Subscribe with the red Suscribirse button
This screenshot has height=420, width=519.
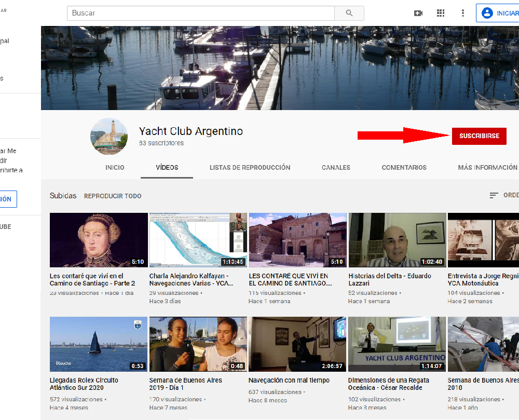point(479,136)
